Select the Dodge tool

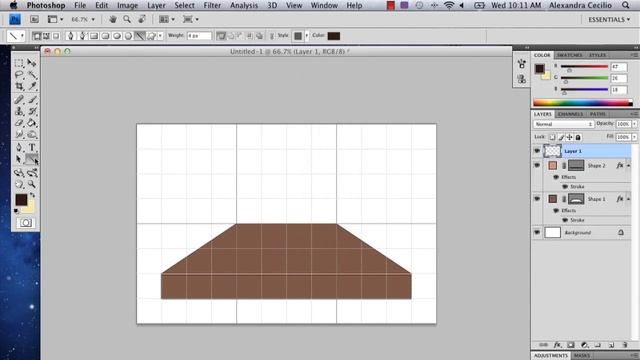(32, 134)
